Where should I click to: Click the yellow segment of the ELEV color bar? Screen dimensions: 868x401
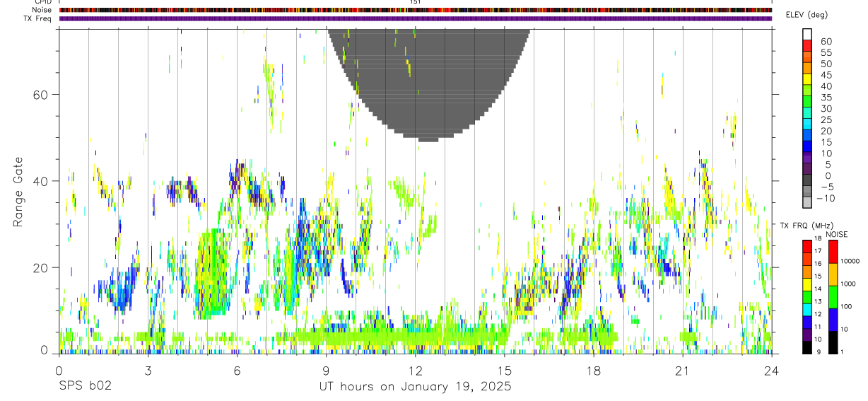coord(807,79)
